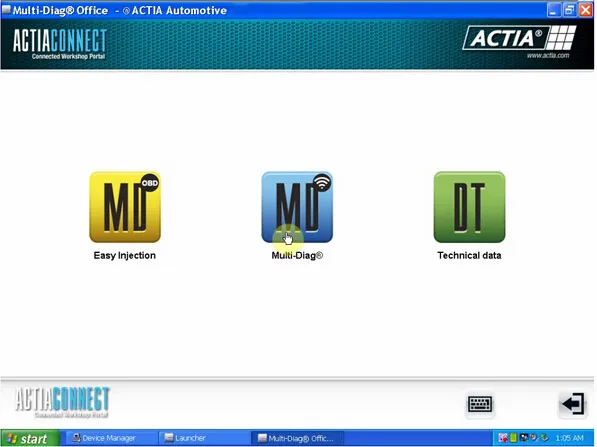Click the Multi-Diag® label text
This screenshot has width=597, height=447.
[x=297, y=255]
